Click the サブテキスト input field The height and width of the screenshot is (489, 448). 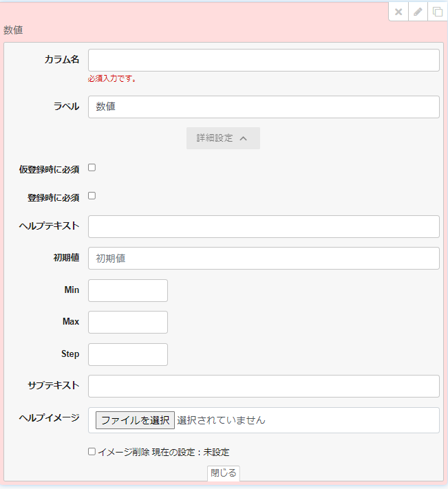264,386
